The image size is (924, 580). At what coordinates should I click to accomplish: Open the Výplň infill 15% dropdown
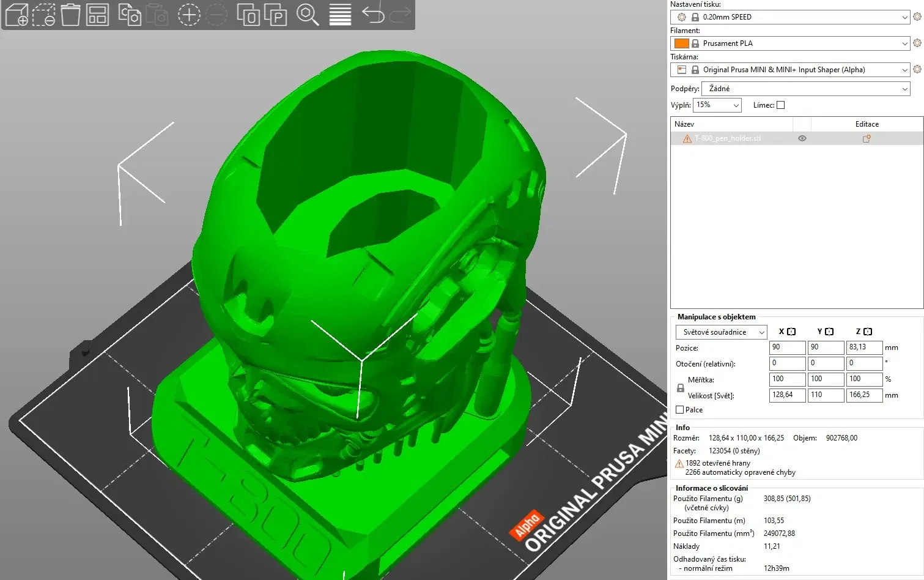[717, 105]
